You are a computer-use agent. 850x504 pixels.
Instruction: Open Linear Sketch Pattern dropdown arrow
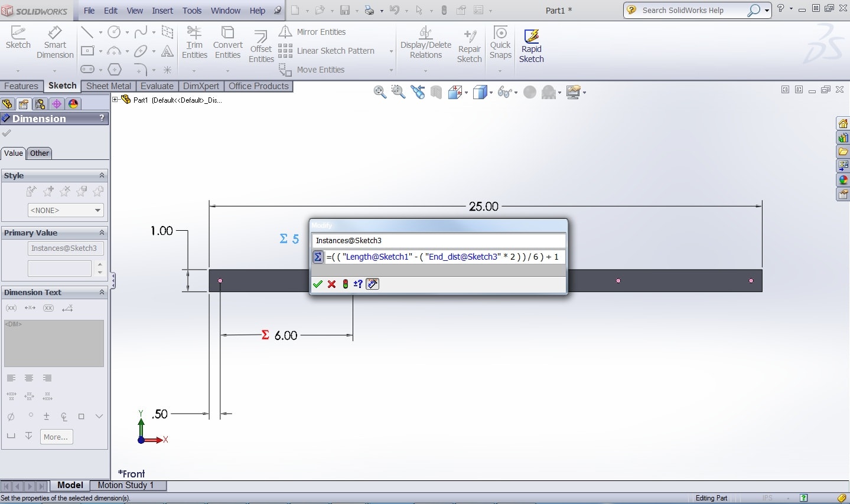click(391, 51)
